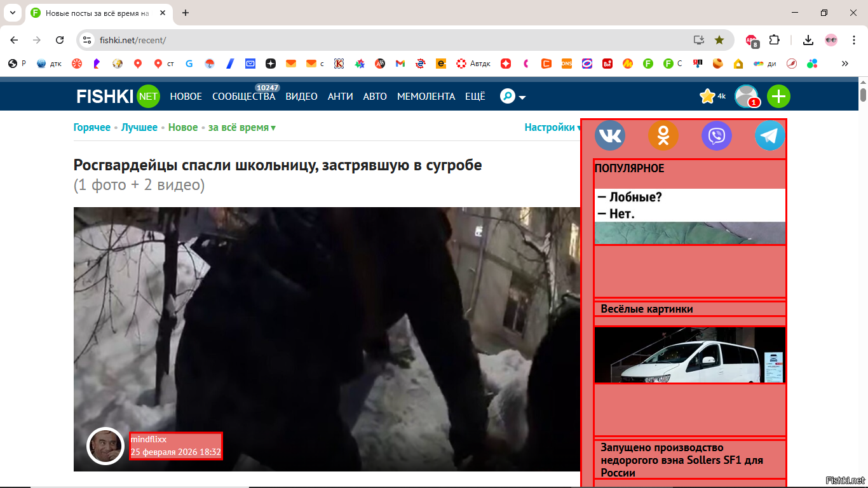
Task: Open the НОВОЕ menu item
Action: click(x=186, y=97)
